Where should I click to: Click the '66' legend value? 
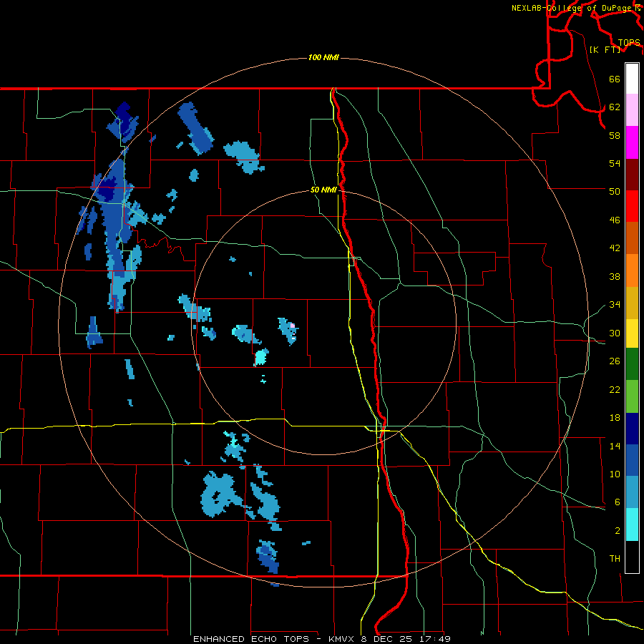point(615,79)
